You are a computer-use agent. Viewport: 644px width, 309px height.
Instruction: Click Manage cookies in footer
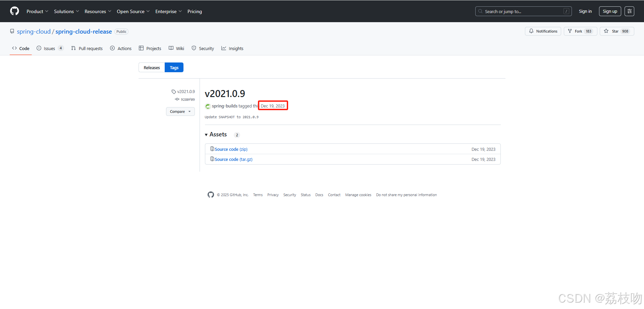point(358,195)
